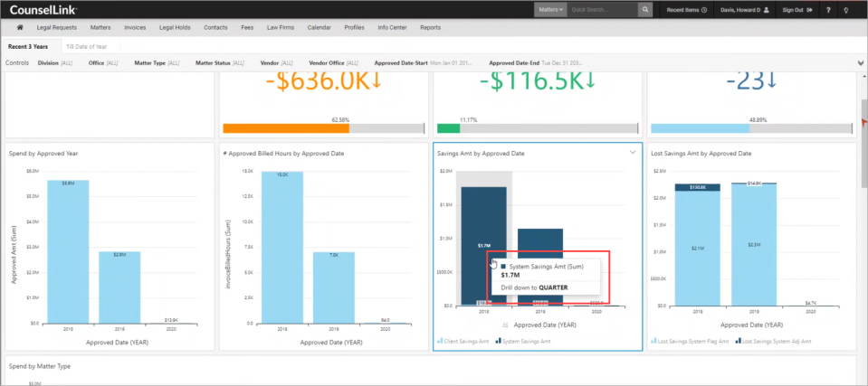Image resolution: width=868 pixels, height=386 pixels.
Task: Open Recent Items clock menu
Action: coord(686,10)
